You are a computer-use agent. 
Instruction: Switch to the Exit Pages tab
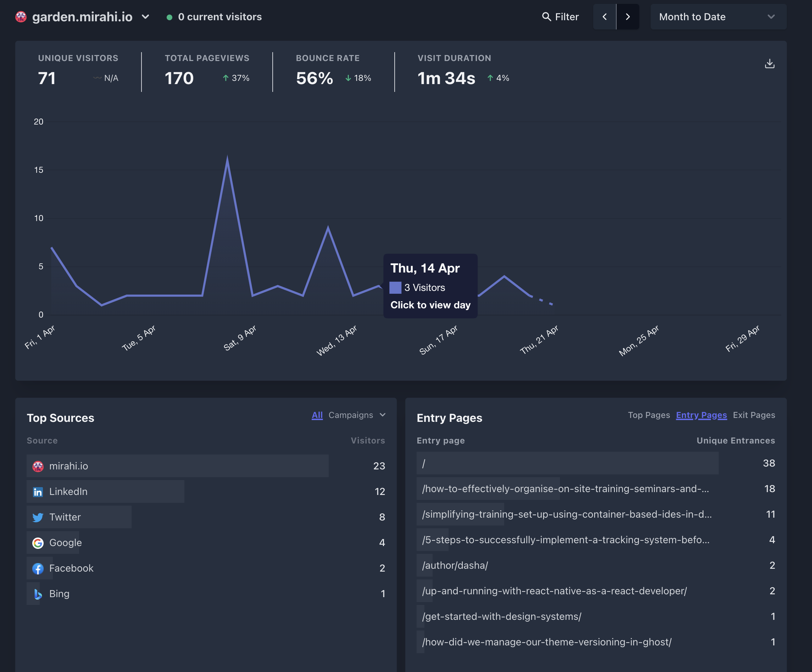(754, 415)
